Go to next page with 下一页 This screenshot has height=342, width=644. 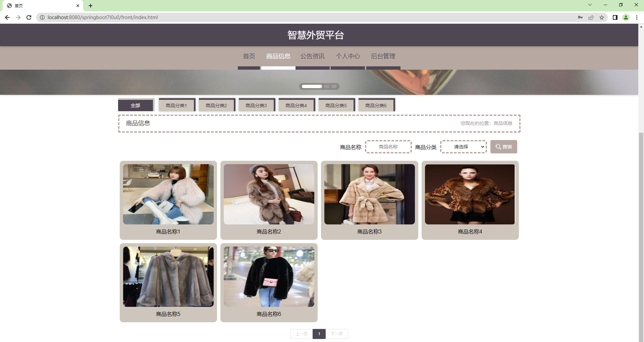[337, 334]
